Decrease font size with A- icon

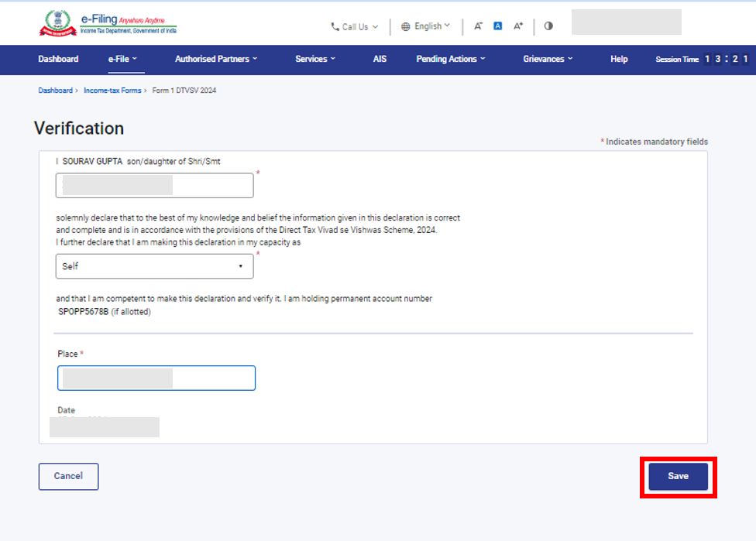[x=478, y=26]
